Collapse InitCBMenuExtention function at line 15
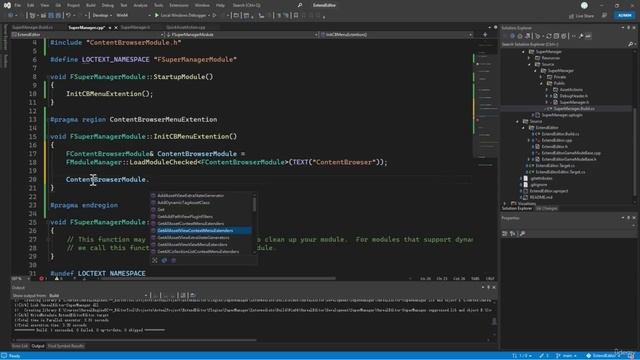Image resolution: width=640 pixels, height=360 pixels. [48, 137]
